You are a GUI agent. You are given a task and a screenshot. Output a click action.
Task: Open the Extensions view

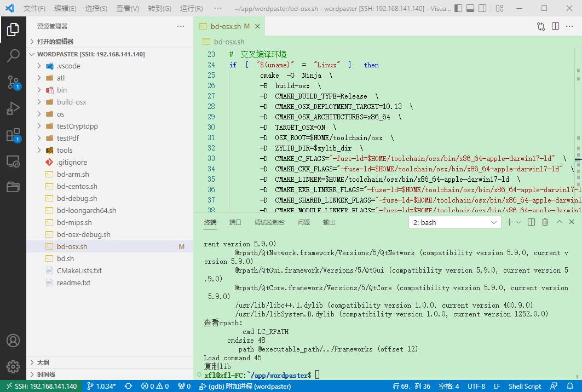[x=13, y=135]
